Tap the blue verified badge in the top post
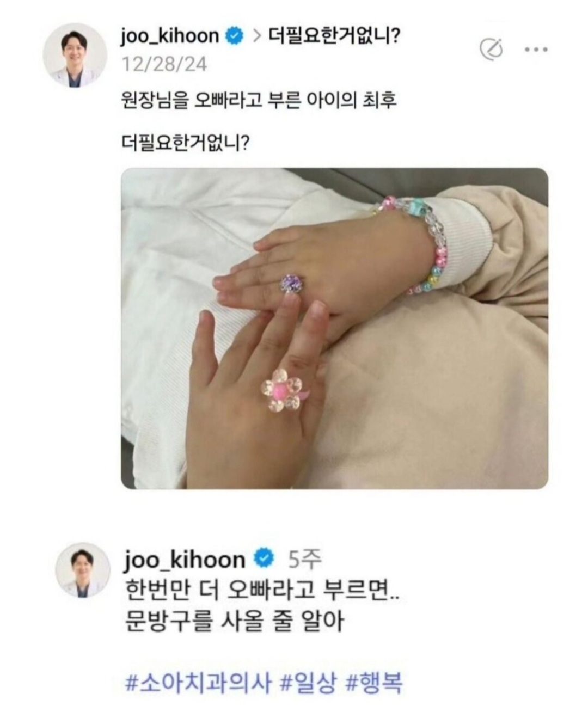The height and width of the screenshot is (712, 588). click(235, 36)
